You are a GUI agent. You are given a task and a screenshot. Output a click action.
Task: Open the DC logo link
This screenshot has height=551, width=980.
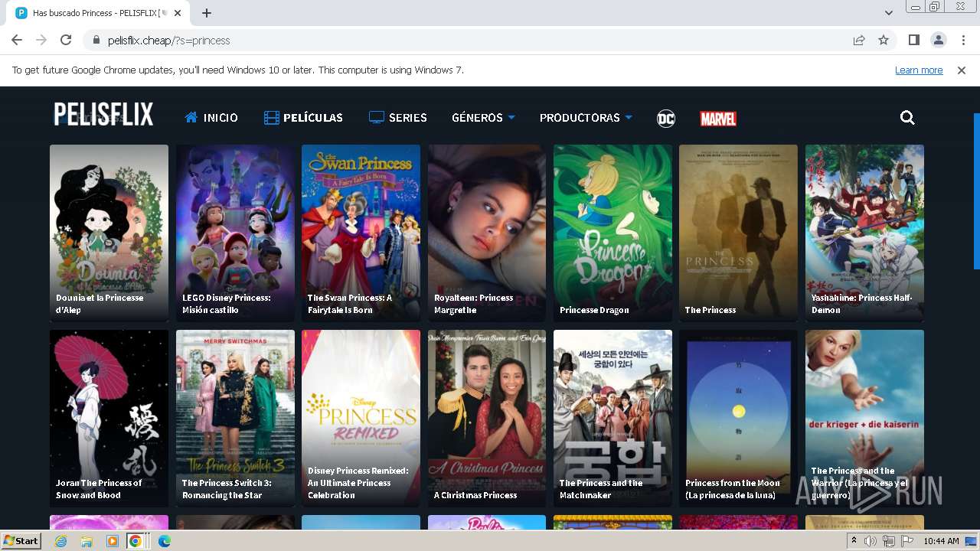pyautogui.click(x=666, y=118)
